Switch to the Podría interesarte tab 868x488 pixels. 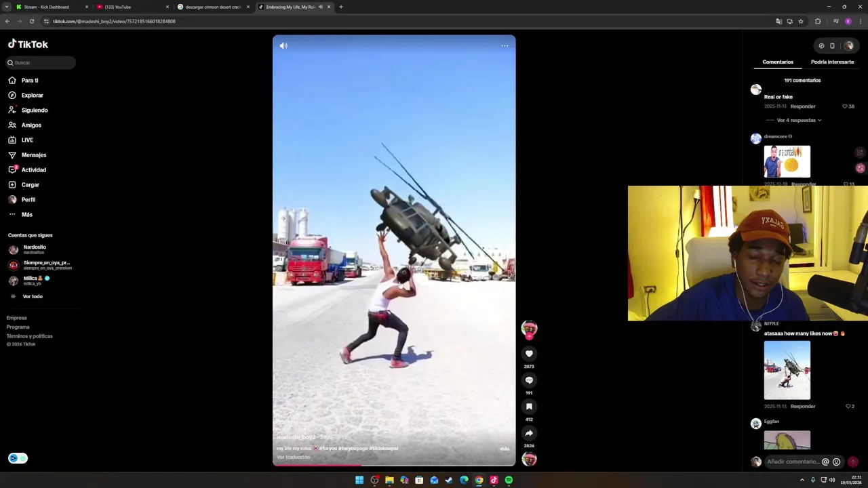[x=832, y=62]
